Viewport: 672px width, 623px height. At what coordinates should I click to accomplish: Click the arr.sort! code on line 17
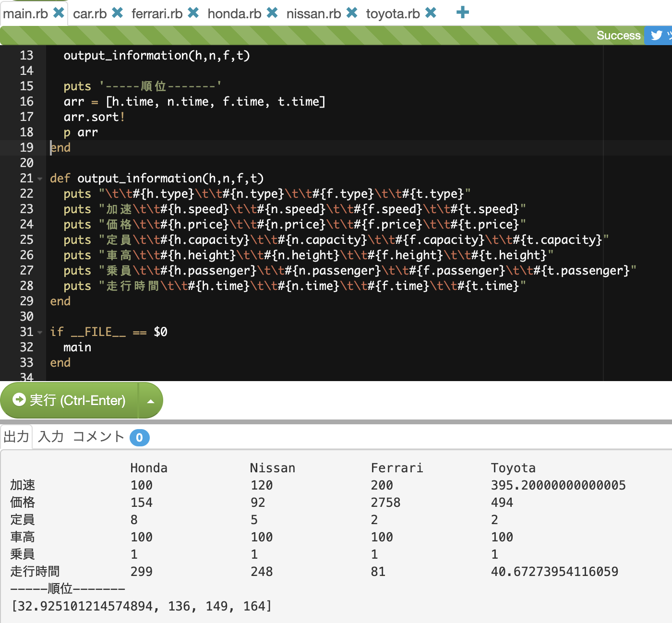click(95, 117)
